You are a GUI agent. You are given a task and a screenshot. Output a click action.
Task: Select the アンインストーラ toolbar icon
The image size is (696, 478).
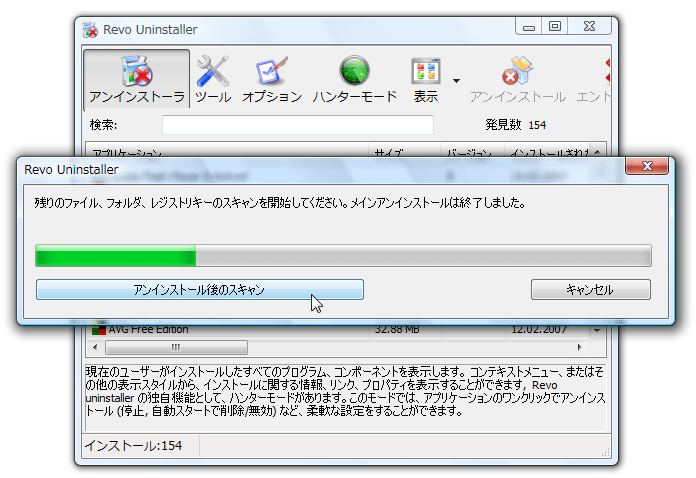click(x=137, y=79)
